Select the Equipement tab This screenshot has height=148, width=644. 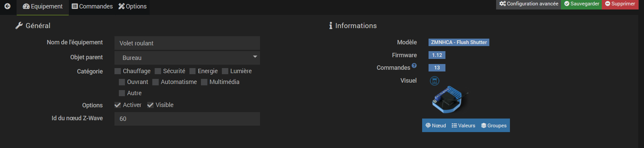43,6
